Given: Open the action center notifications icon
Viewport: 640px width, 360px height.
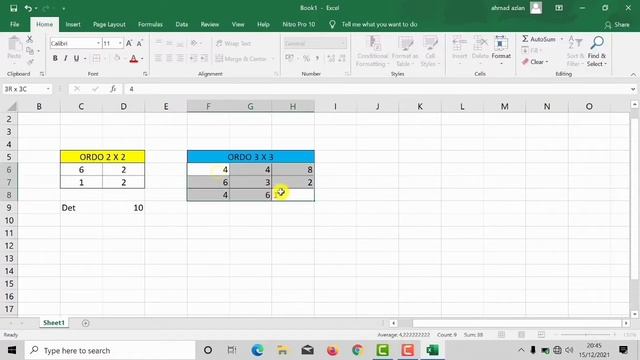Looking at the screenshot, I should pyautogui.click(x=623, y=350).
